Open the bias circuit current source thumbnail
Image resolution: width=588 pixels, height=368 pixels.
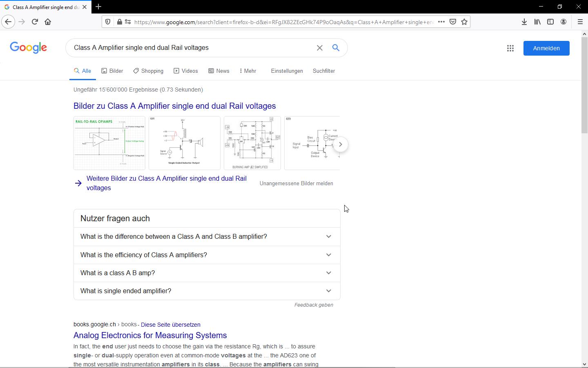pos(312,143)
